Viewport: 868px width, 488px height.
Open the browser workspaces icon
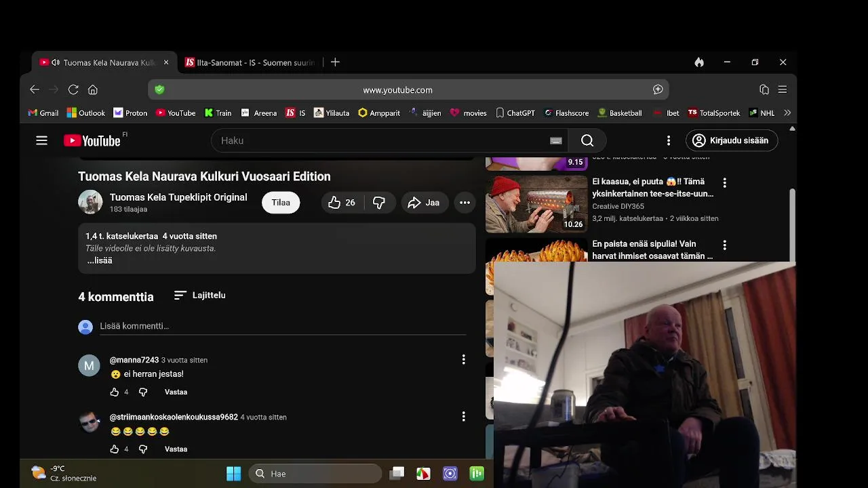coord(764,89)
